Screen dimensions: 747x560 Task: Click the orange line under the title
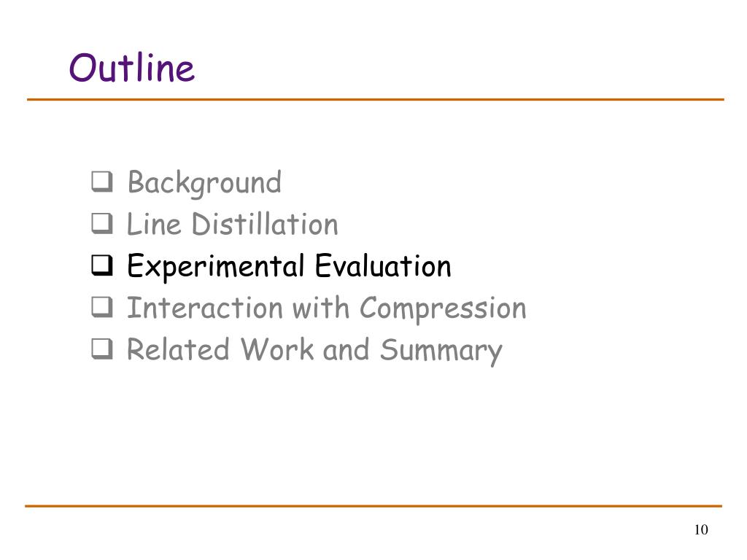click(376, 99)
